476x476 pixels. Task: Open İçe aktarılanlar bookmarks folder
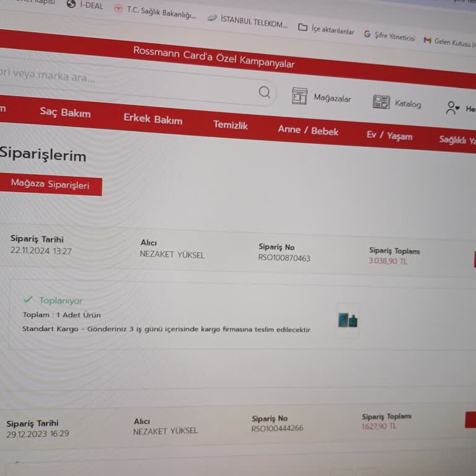(x=326, y=30)
